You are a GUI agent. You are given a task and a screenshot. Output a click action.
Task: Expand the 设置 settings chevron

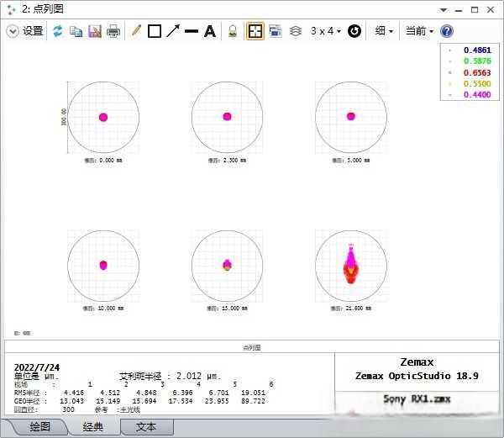pos(13,31)
